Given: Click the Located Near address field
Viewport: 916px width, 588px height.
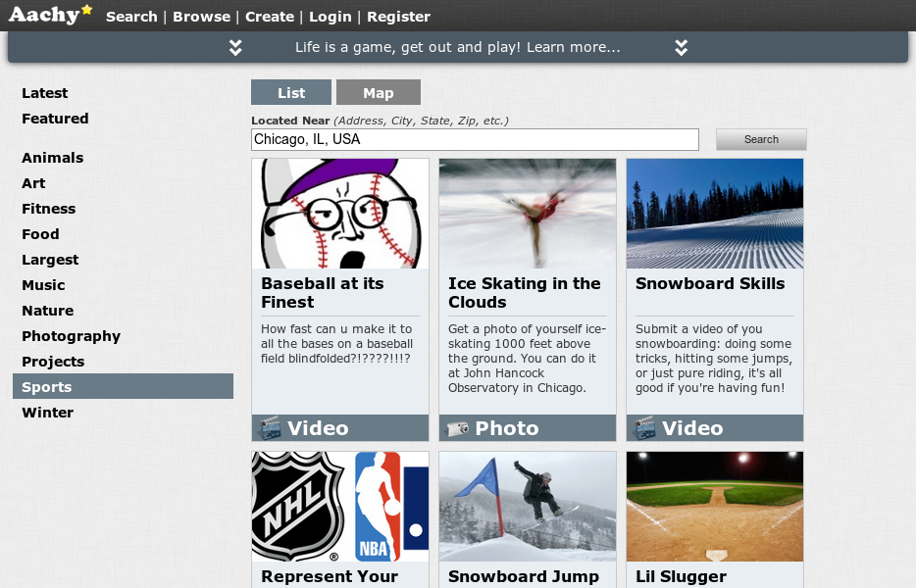Looking at the screenshot, I should click(475, 139).
